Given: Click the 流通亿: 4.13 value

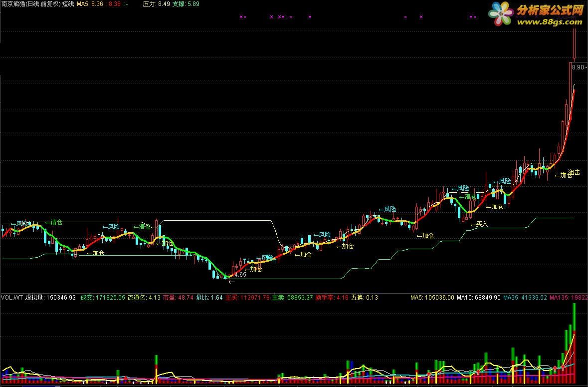Looking at the screenshot, I should (144, 297).
